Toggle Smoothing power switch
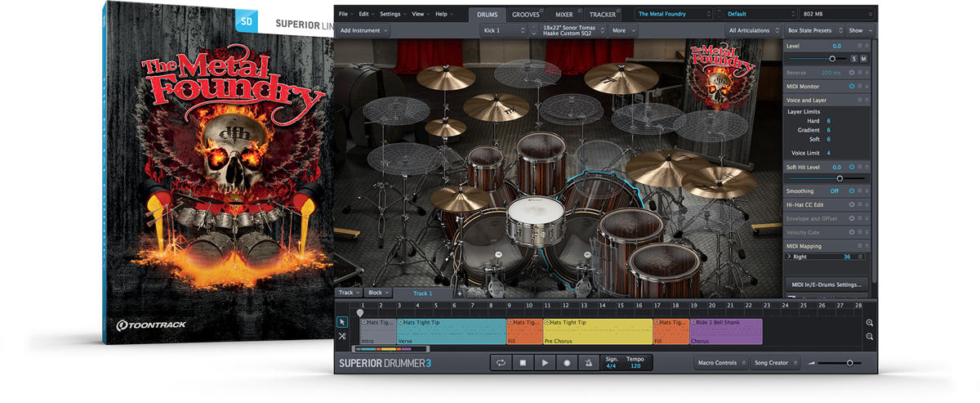The width and height of the screenshot is (980, 403). (850, 191)
